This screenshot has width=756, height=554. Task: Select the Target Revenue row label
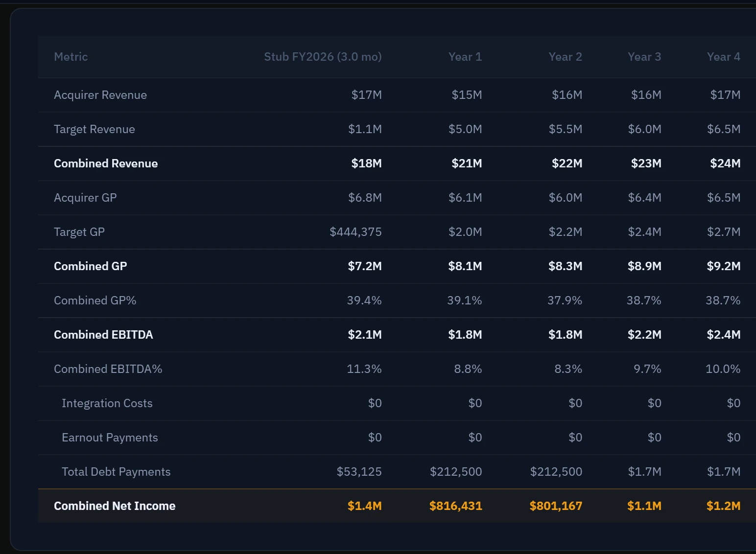pyautogui.click(x=94, y=129)
